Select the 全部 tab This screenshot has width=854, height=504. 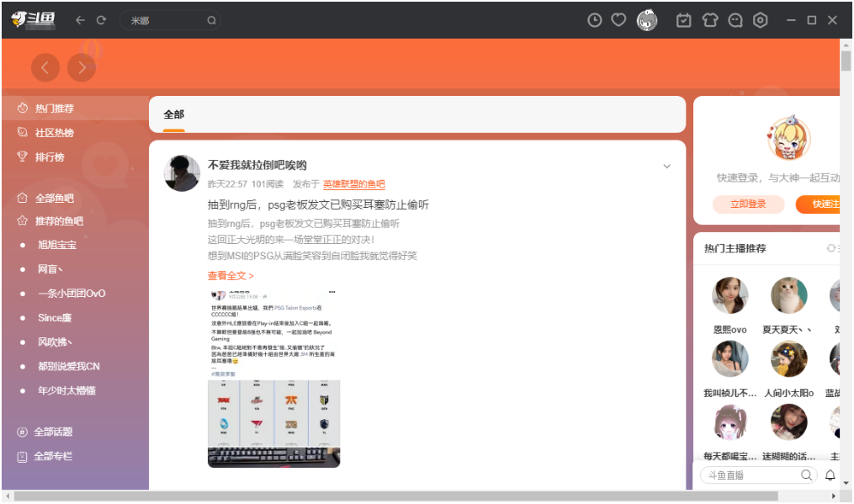click(173, 115)
